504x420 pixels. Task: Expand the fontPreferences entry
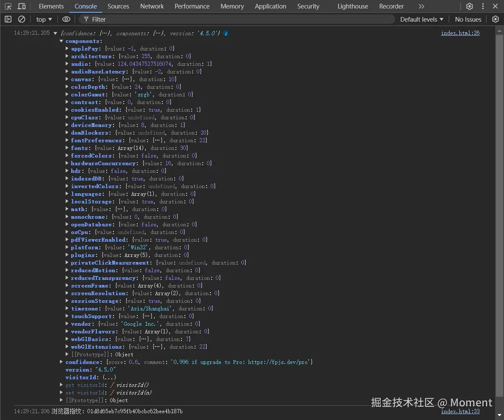tap(67, 140)
